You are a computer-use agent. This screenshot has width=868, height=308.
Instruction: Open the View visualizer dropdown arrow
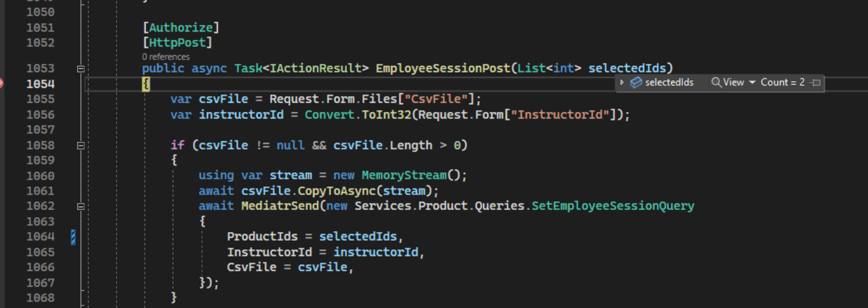coord(752,83)
